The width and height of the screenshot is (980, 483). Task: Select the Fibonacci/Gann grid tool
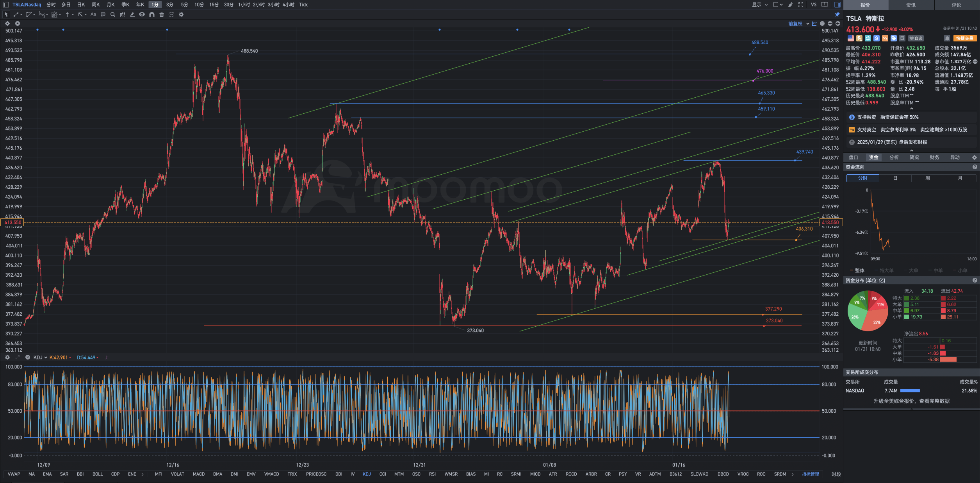[x=55, y=14]
